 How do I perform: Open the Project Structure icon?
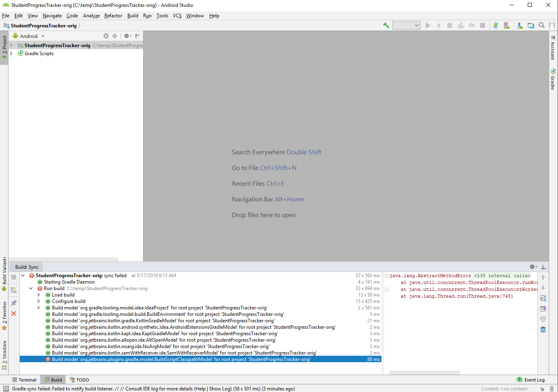[531, 25]
